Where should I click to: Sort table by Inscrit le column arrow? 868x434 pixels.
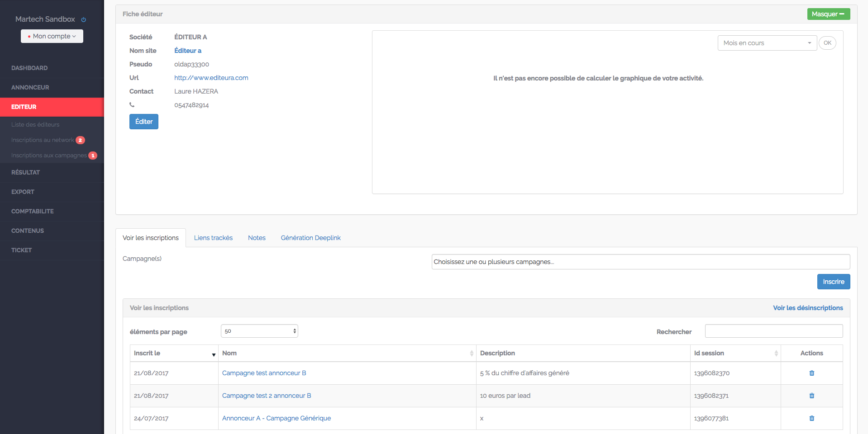coord(214,354)
